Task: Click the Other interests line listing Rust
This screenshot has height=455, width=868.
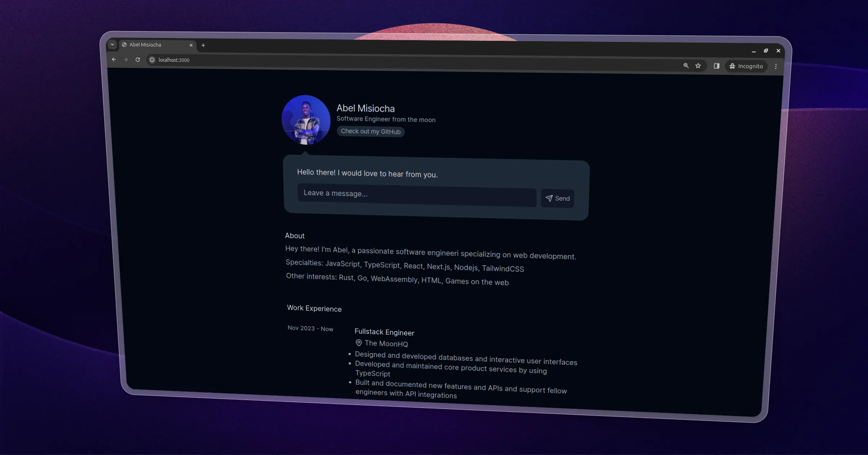Action: pyautogui.click(x=397, y=279)
